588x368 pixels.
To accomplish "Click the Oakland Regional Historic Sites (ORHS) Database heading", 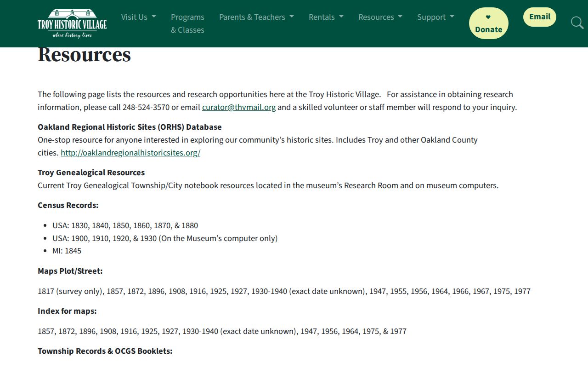I will [x=130, y=127].
